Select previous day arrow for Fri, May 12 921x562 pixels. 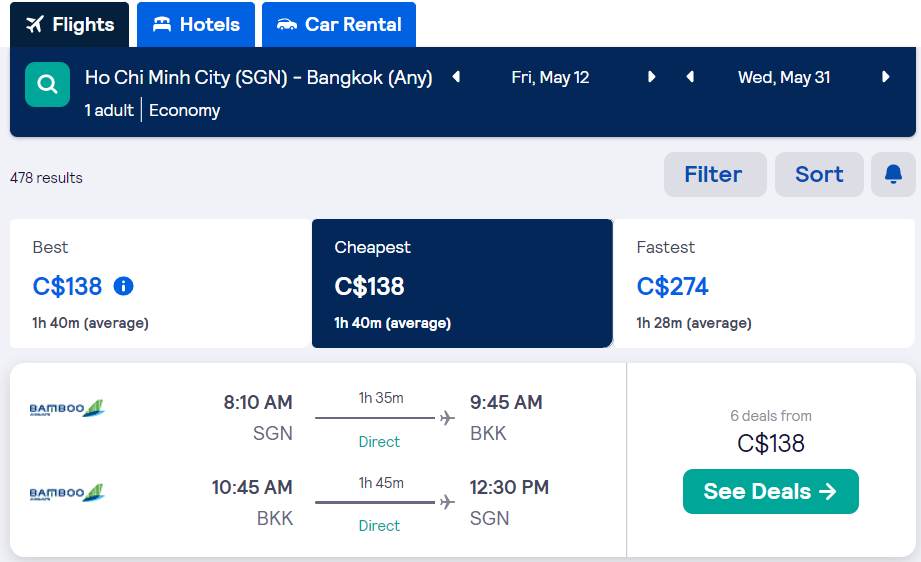456,77
